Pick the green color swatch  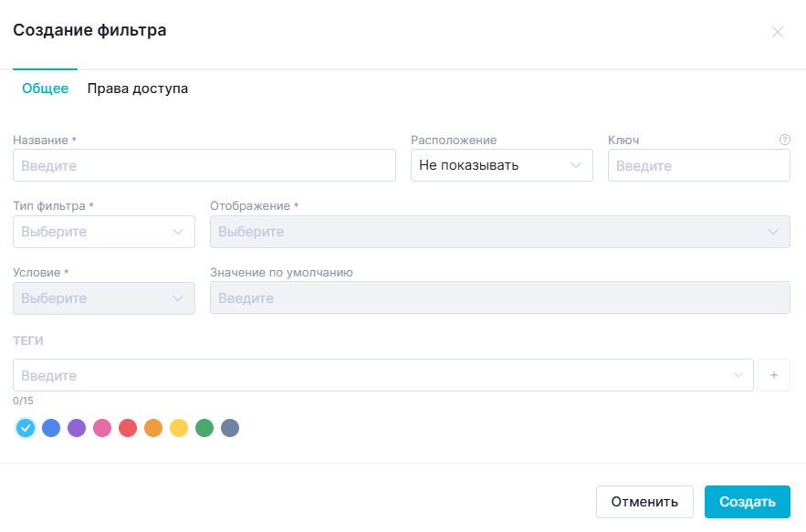coord(204,428)
